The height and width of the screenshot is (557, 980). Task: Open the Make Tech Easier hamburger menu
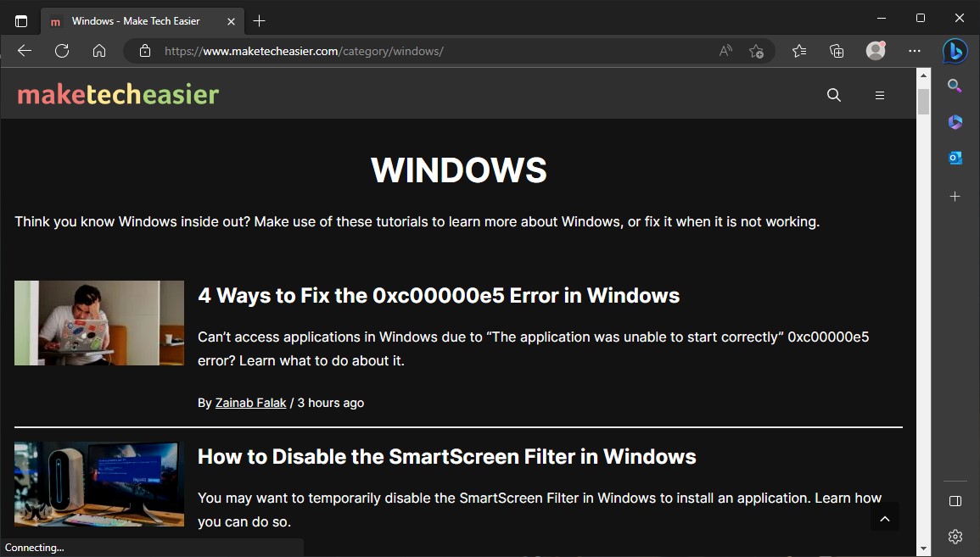point(879,95)
